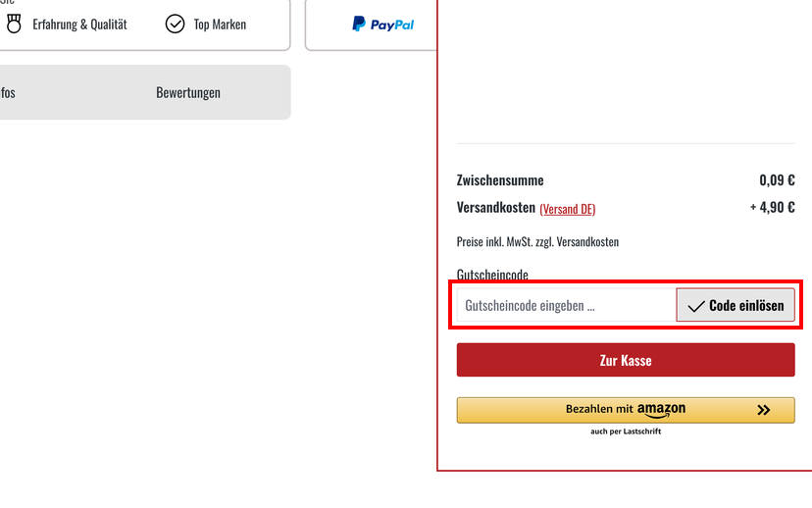
Task: Click the PayPal wordmark text
Action: coord(392,25)
